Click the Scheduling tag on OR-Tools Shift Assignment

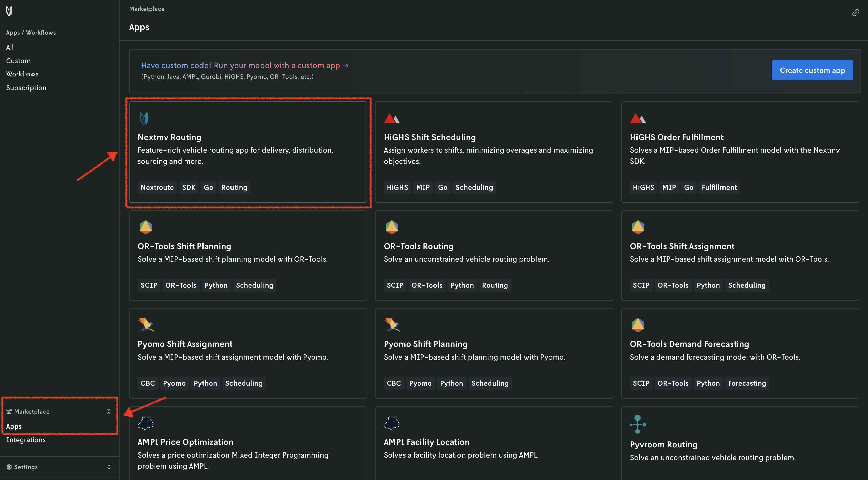click(x=747, y=285)
